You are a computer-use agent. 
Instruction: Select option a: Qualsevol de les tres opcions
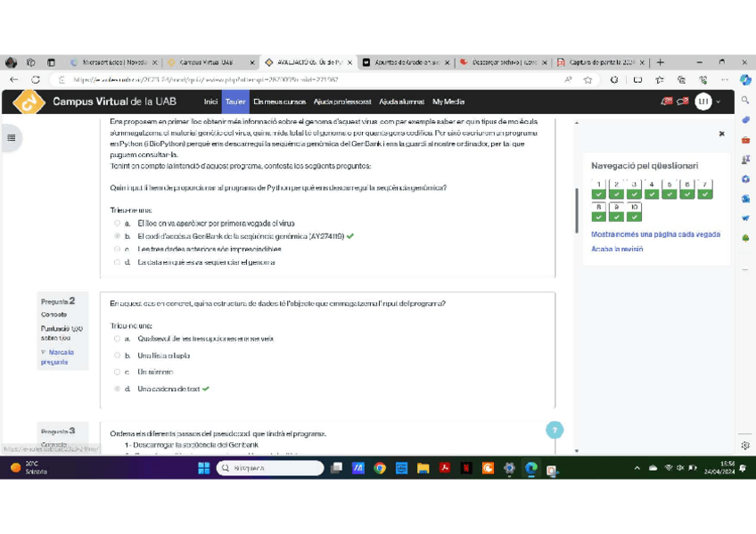pos(117,339)
